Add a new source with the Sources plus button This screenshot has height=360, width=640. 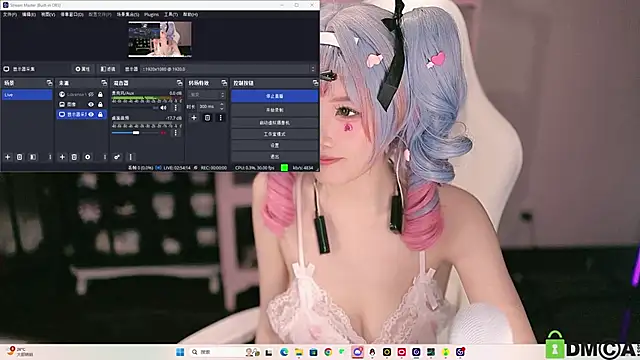click(62, 157)
